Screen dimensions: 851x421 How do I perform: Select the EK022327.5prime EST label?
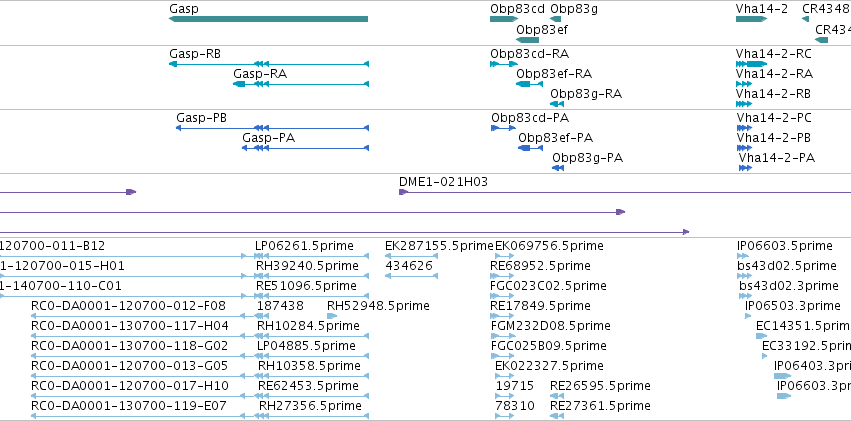(x=549, y=366)
